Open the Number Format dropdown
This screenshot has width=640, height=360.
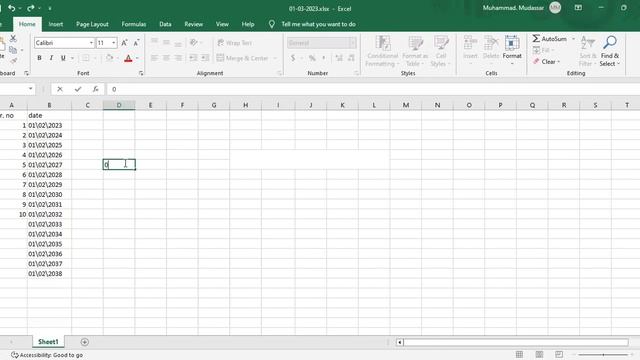point(353,43)
